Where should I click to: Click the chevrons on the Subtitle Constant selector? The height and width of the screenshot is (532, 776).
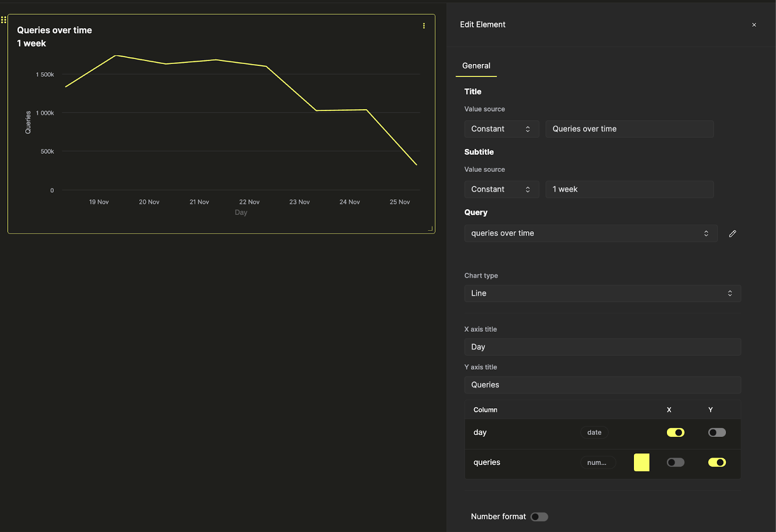click(528, 189)
